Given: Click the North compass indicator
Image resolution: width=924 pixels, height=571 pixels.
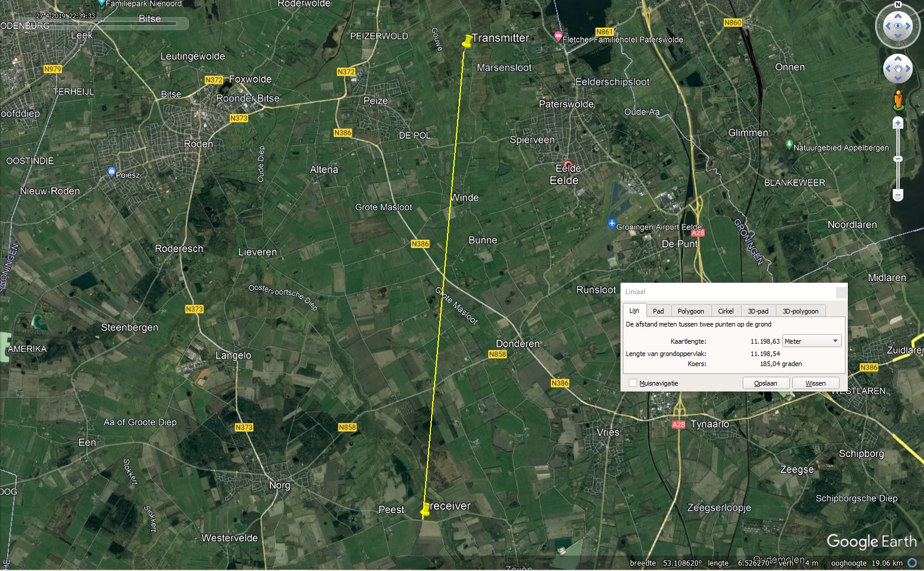Looking at the screenshot, I should click(x=898, y=5).
